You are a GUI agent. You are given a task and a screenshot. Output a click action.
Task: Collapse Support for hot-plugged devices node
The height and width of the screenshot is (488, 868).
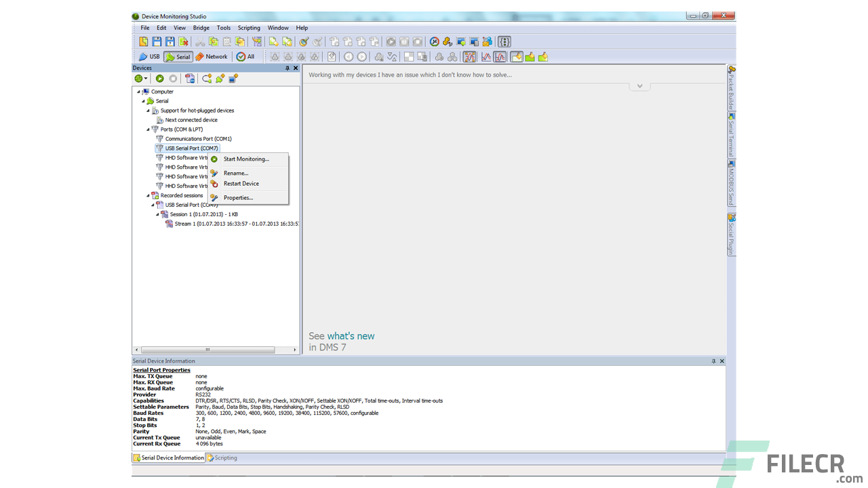(x=148, y=110)
